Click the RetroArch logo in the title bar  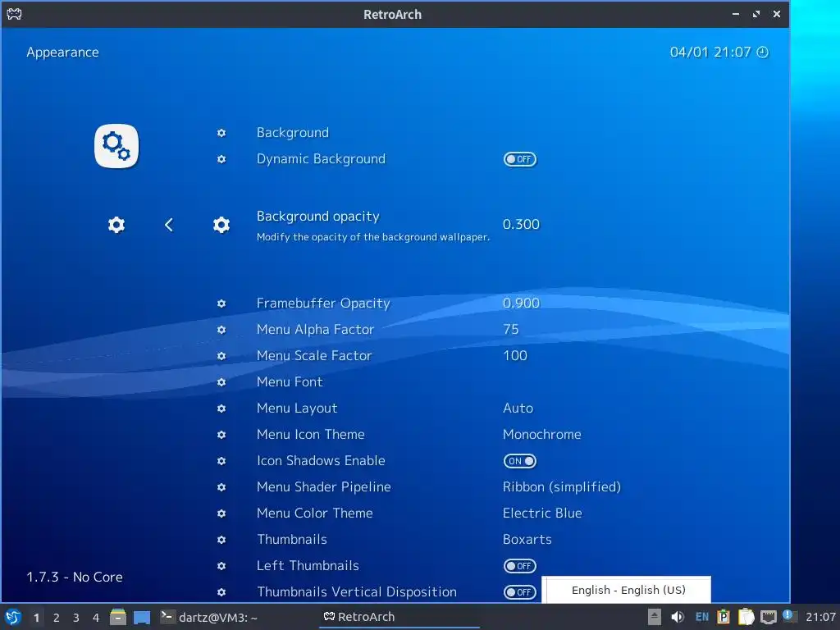[15, 14]
